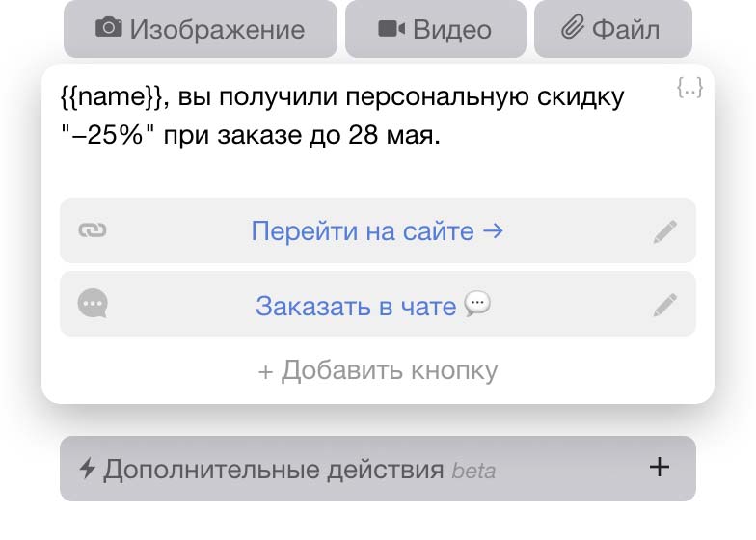Image resolution: width=756 pixels, height=540 pixels.
Task: Follow the Перейти на сайте → link text
Action: pos(377,231)
